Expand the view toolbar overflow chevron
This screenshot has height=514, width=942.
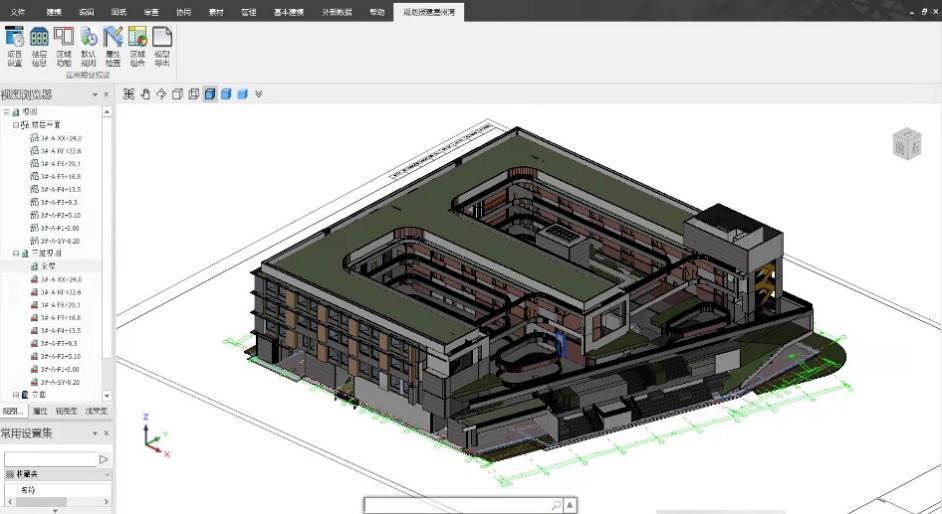pyautogui.click(x=259, y=94)
